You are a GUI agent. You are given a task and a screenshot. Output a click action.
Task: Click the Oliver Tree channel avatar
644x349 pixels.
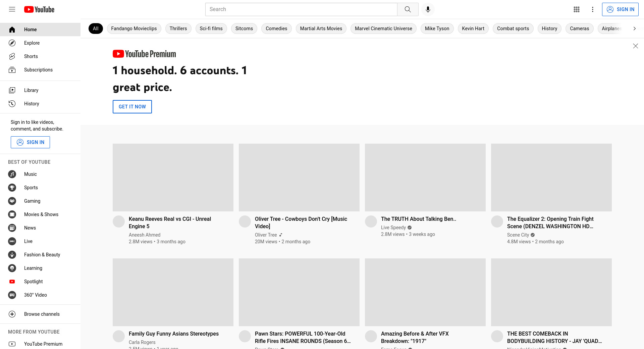tap(245, 221)
